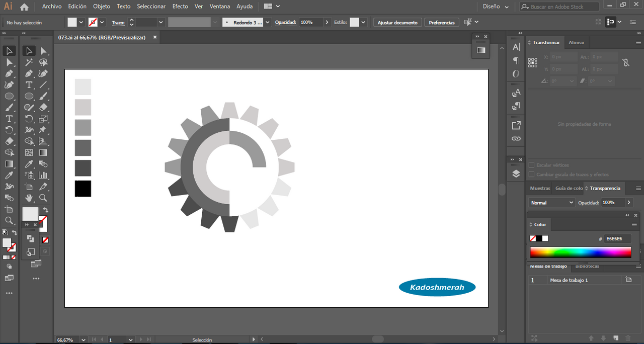The width and height of the screenshot is (644, 344).
Task: Open the Paragraph panel icon in dock
Action: [x=516, y=60]
